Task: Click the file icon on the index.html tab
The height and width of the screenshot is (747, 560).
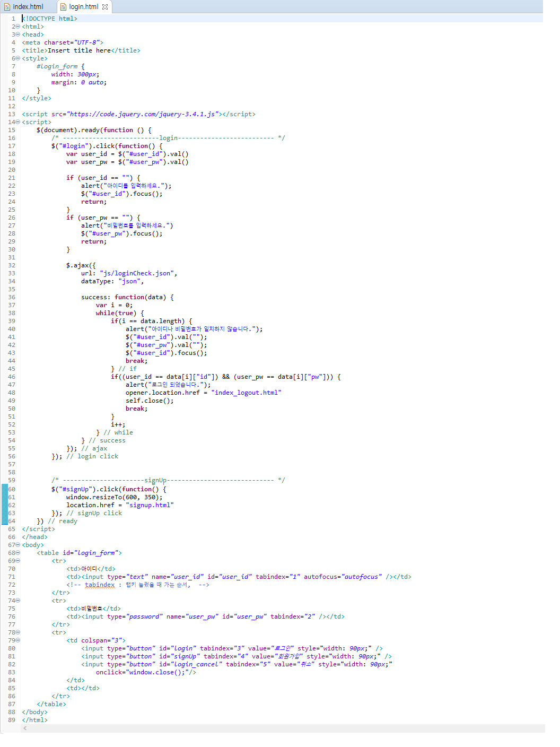Action: 7,7
